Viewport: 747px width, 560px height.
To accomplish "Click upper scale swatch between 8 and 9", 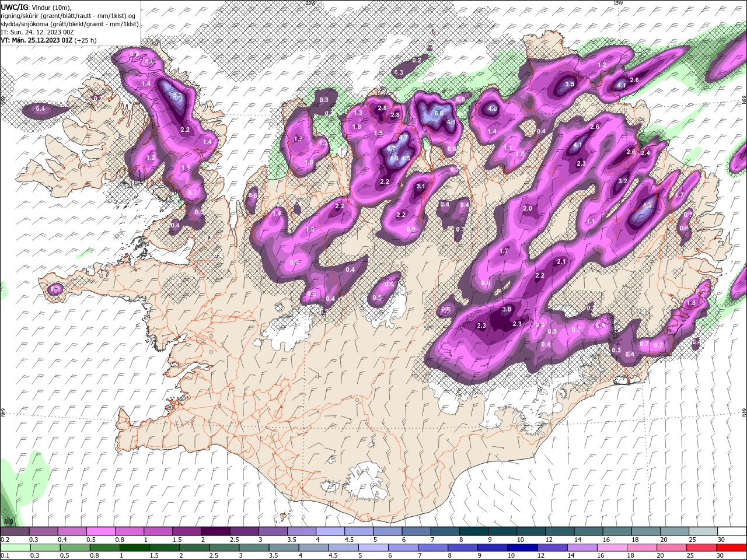I will (x=474, y=531).
